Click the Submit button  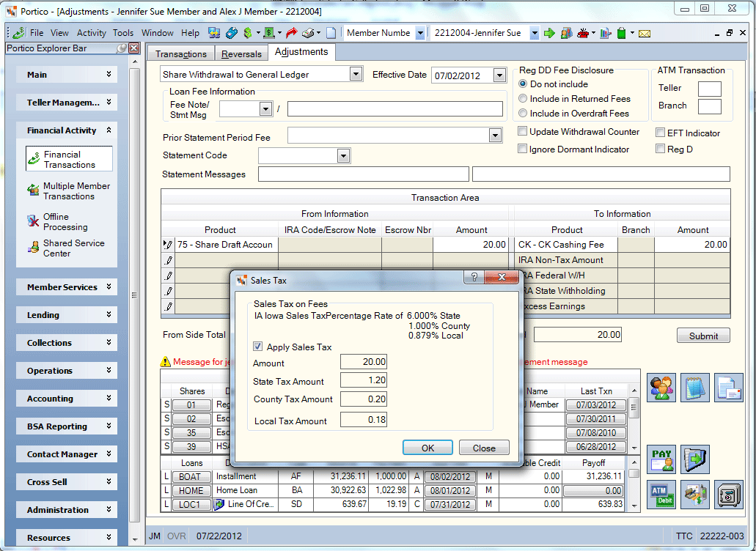[703, 336]
